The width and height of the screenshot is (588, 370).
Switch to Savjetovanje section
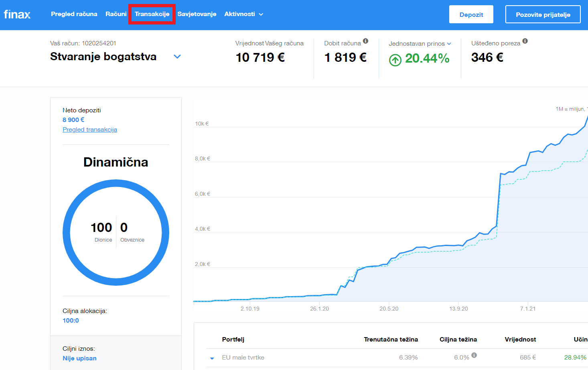coord(197,14)
